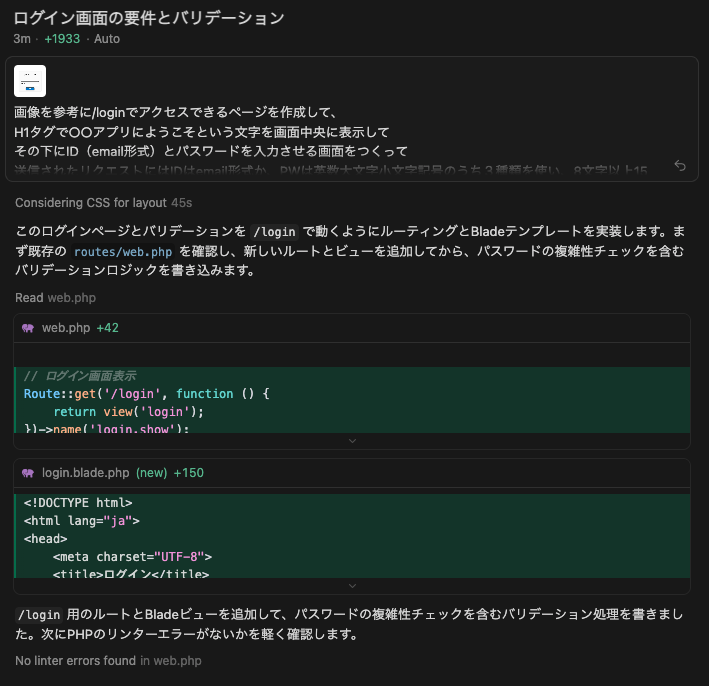Viewport: 709px width, 686px height.
Task: Open login.blade.php from its diff header
Action: click(x=85, y=472)
